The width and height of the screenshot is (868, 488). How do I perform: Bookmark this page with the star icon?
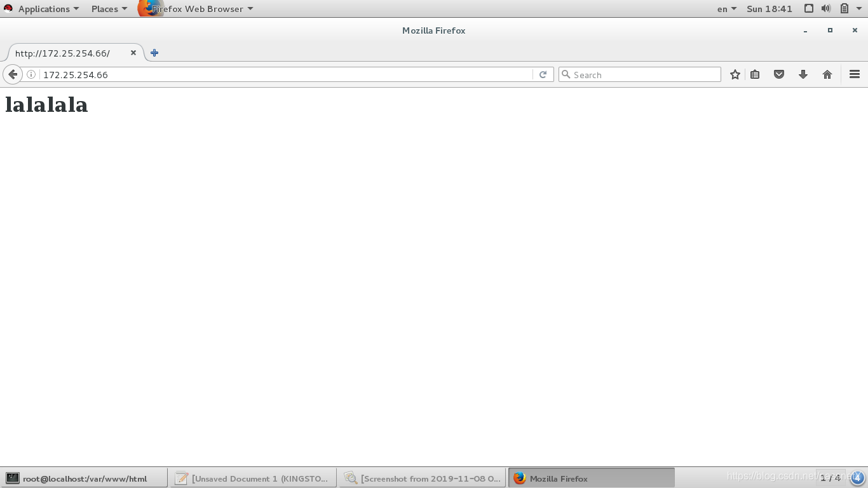pyautogui.click(x=735, y=74)
